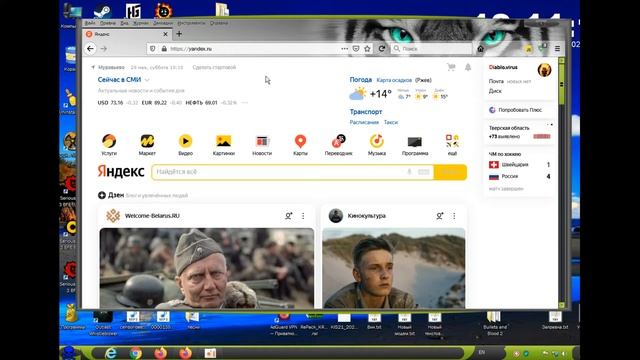The height and width of the screenshot is (360, 640).
Task: Subscribe to Welcome-Belarus.RU channel
Action: click(x=289, y=216)
